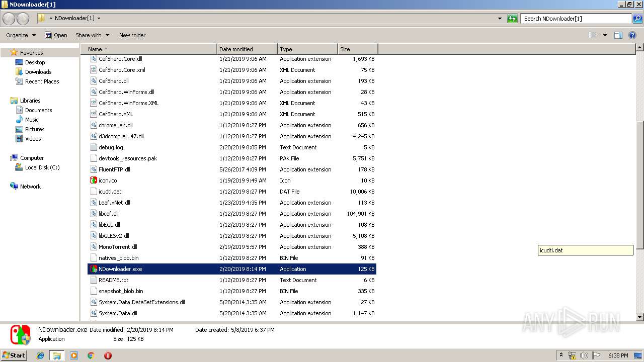Select the chrome_elf.dll file icon
The image size is (644, 362).
click(x=94, y=125)
